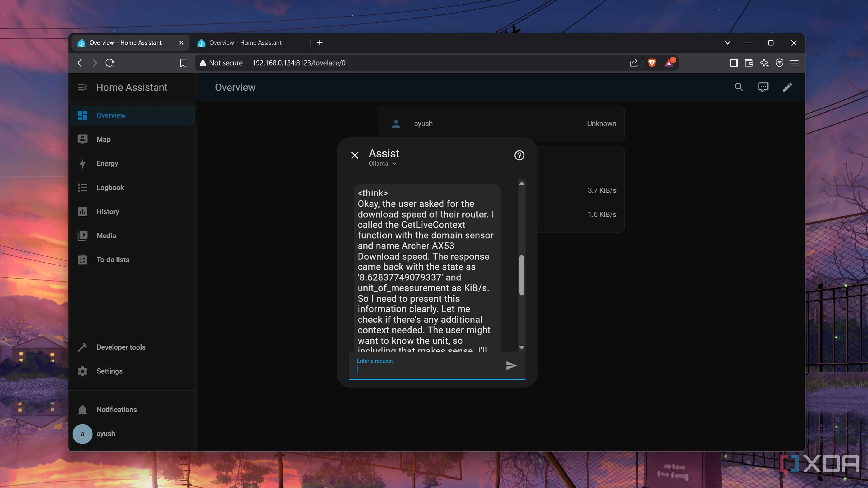868x488 pixels.
Task: Toggle the browser sidebar panel
Action: (x=734, y=63)
